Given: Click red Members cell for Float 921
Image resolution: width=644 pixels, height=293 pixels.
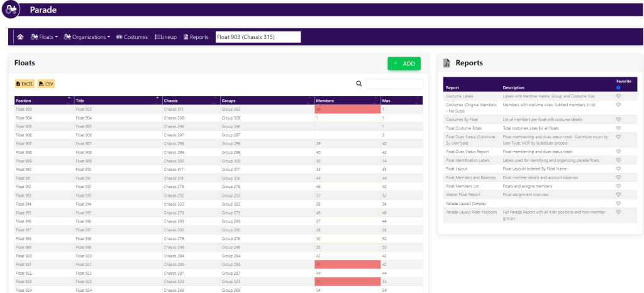Looking at the screenshot, I should [347, 264].
